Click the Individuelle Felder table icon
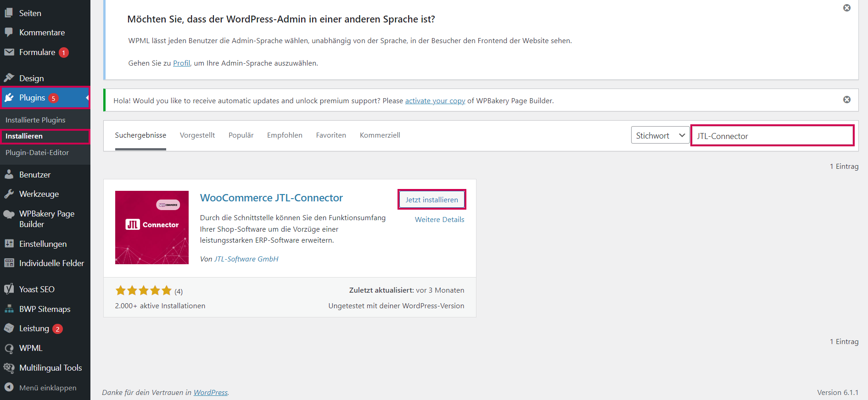This screenshot has width=868, height=400. [x=9, y=263]
